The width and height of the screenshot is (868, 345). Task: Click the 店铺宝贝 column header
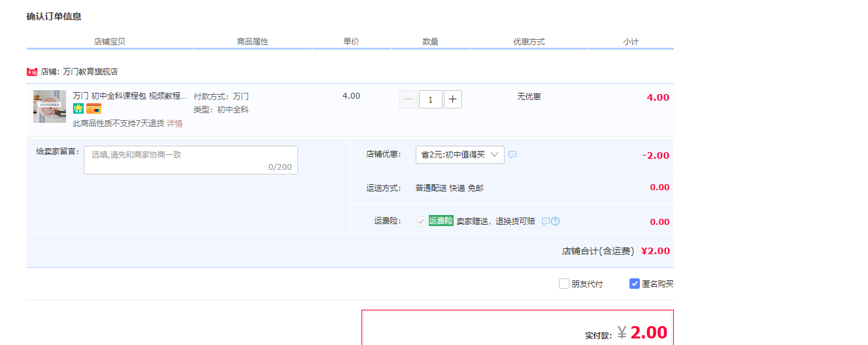pos(110,42)
